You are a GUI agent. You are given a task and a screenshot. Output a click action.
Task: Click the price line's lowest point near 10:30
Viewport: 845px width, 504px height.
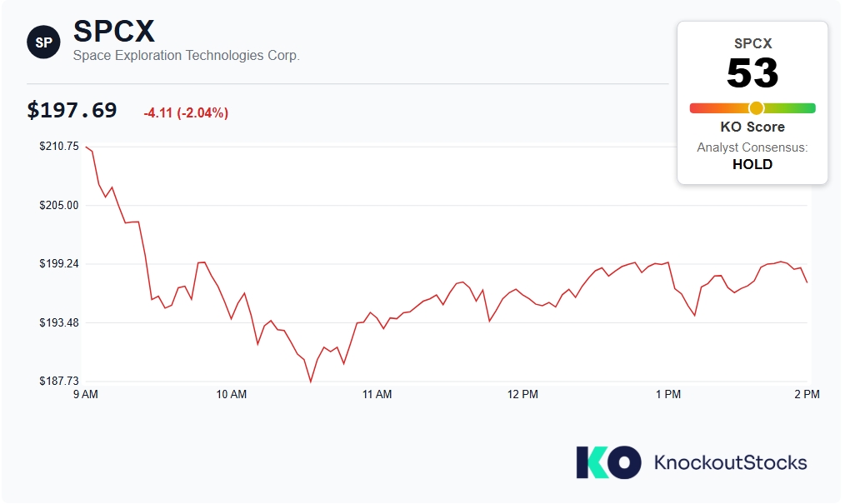[310, 382]
